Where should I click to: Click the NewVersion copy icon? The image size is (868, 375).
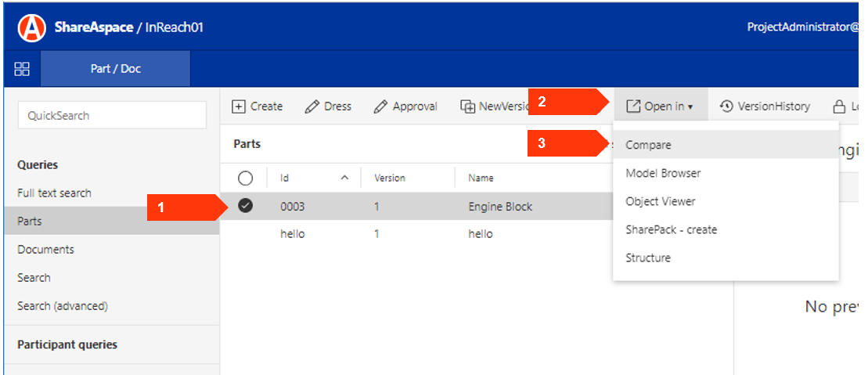pos(468,106)
